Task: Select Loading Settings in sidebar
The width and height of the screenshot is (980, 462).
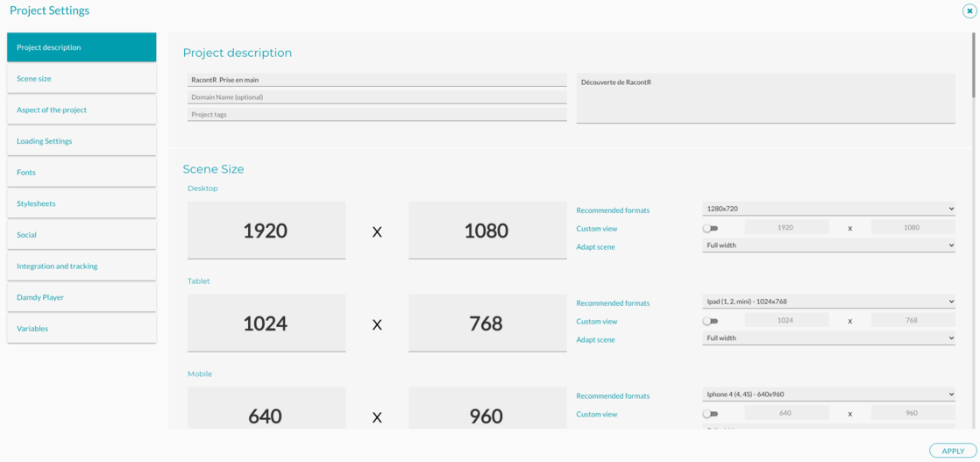Action: coord(82,141)
